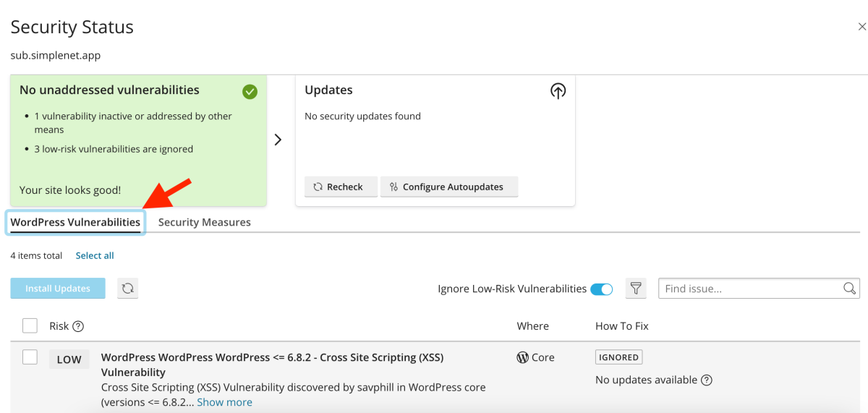Open the filter funnel icon
This screenshot has height=413, width=868.
(x=636, y=289)
